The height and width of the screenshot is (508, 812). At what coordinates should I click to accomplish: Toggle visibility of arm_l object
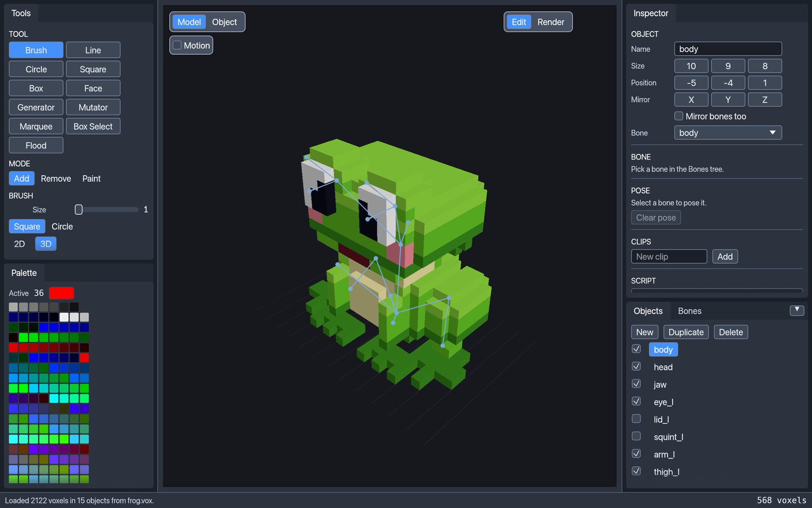pos(636,454)
